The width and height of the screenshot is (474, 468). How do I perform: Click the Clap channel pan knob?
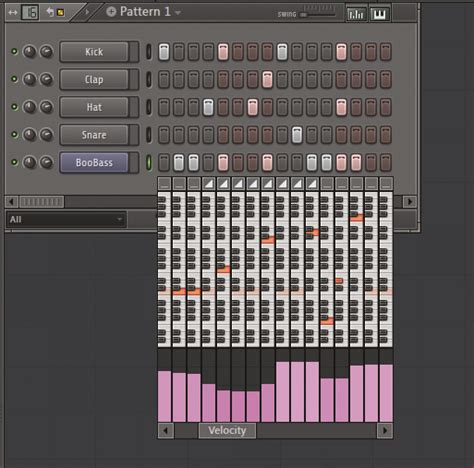click(x=30, y=79)
